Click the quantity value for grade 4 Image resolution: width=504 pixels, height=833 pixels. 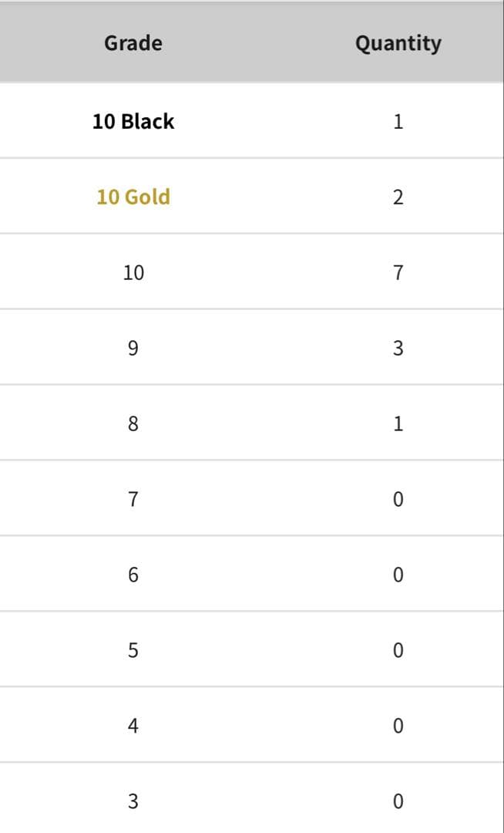(398, 726)
